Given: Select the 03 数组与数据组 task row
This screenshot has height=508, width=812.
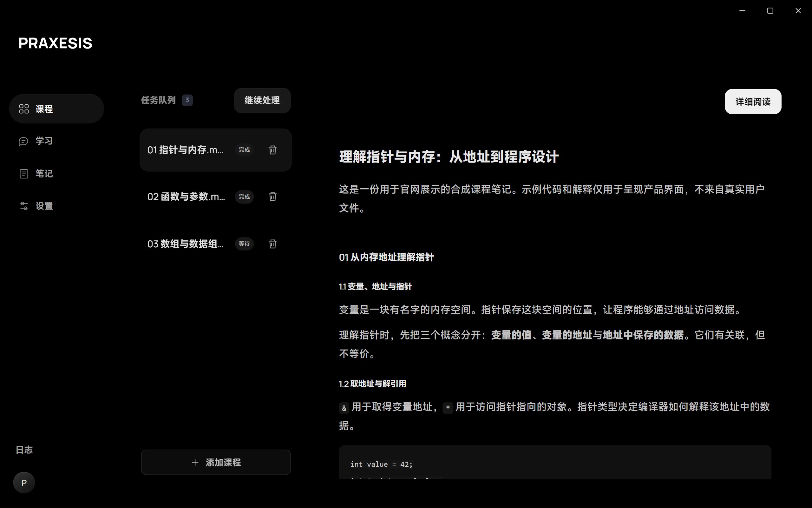Looking at the screenshot, I should 216,244.
